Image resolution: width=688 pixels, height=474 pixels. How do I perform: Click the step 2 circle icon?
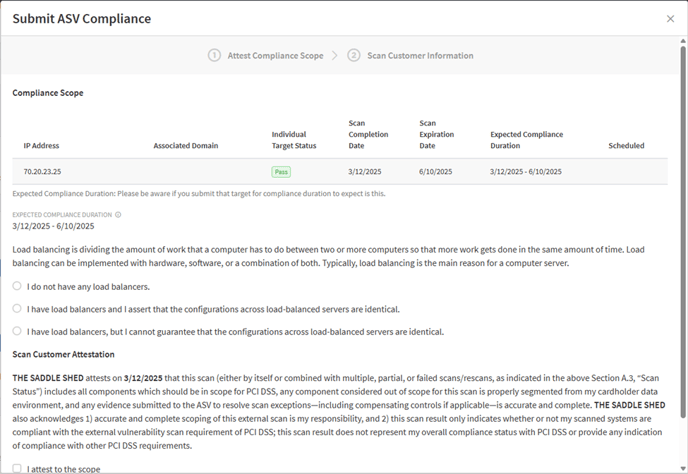[354, 56]
